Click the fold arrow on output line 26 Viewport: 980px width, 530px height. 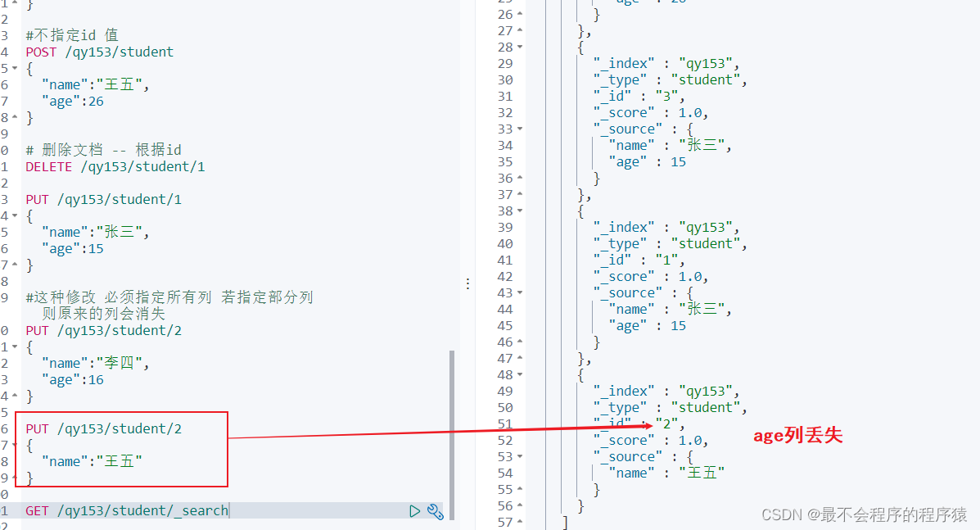520,14
